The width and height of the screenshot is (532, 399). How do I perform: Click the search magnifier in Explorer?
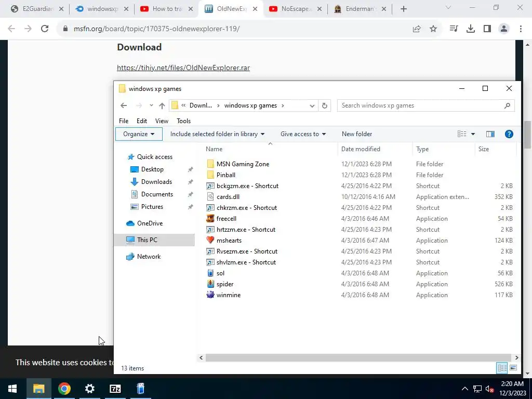tap(507, 105)
